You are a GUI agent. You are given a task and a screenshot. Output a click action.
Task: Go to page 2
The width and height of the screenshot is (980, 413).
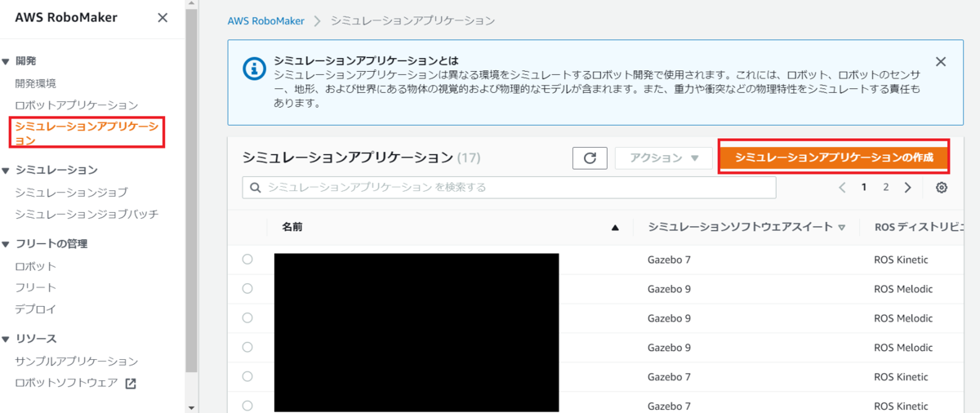[x=885, y=188]
